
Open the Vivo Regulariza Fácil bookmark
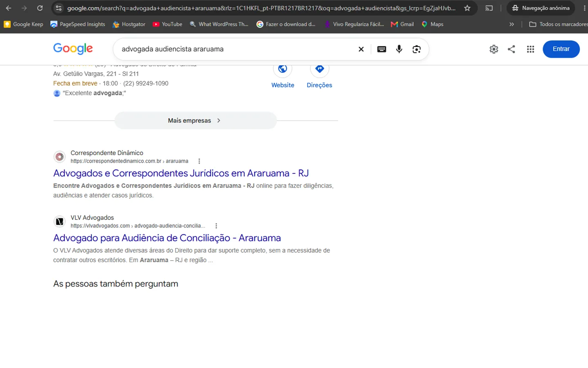coord(354,24)
